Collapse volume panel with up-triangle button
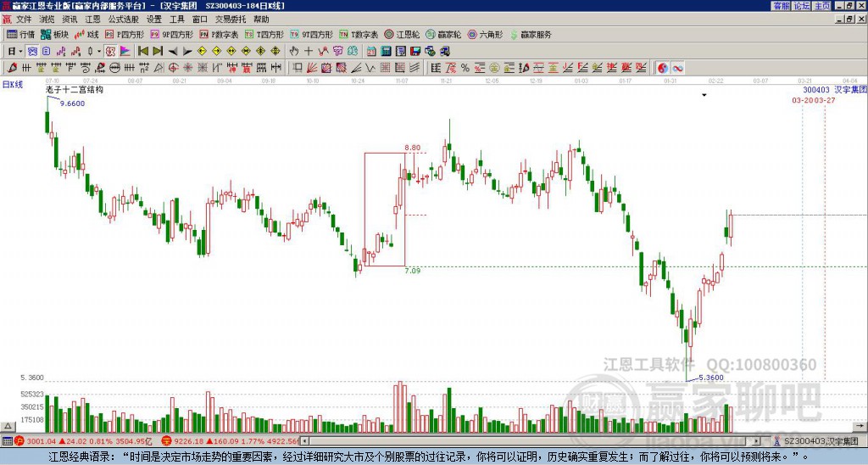The height and width of the screenshot is (465, 868). click(x=7, y=427)
